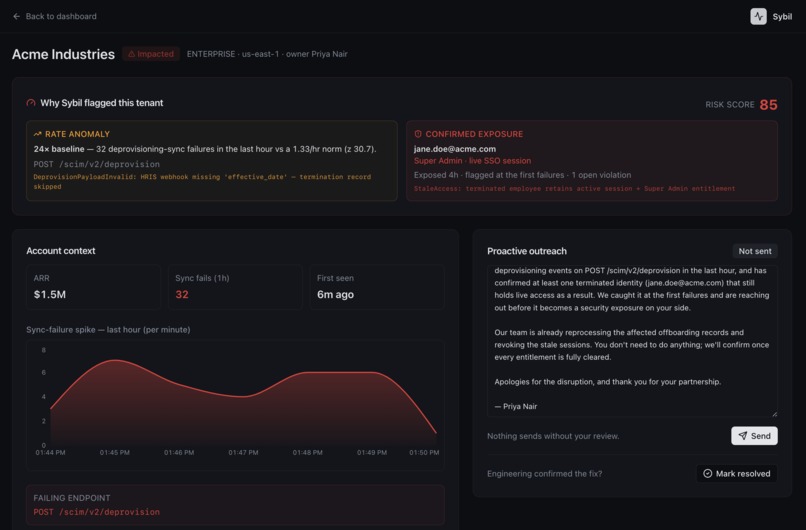Open the CONFIRMED EXPOSURE card heading

(x=474, y=134)
